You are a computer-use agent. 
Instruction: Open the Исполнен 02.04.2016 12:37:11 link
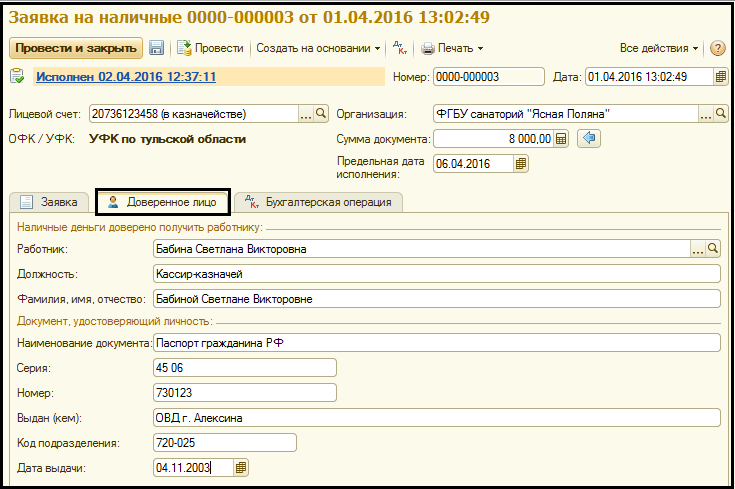[x=126, y=76]
